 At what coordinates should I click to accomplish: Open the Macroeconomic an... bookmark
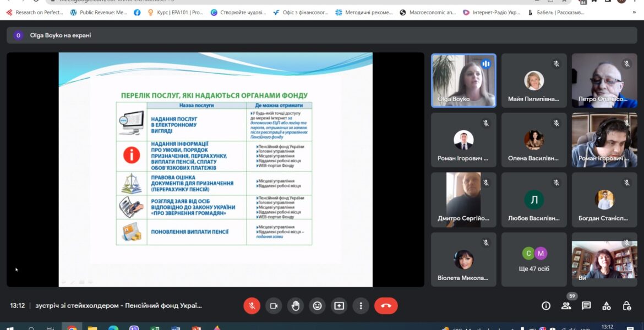coord(428,12)
